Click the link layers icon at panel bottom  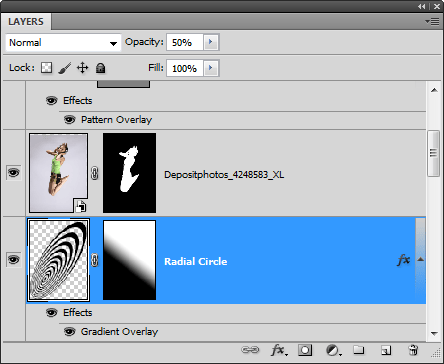[x=250, y=350]
